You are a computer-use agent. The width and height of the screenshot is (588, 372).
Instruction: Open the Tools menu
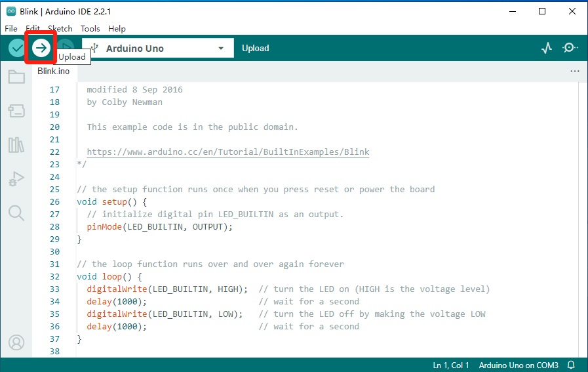click(x=90, y=28)
